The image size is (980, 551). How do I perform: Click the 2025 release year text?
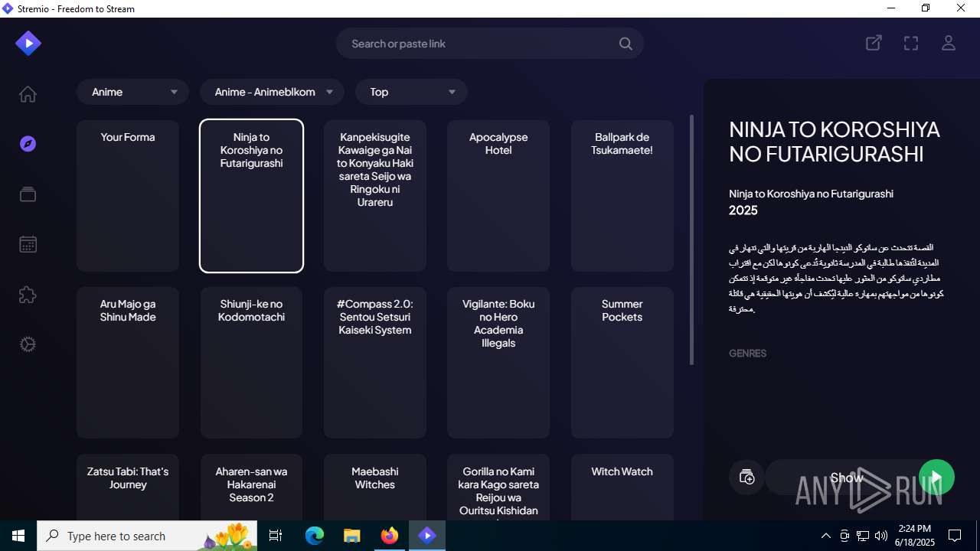tap(743, 210)
